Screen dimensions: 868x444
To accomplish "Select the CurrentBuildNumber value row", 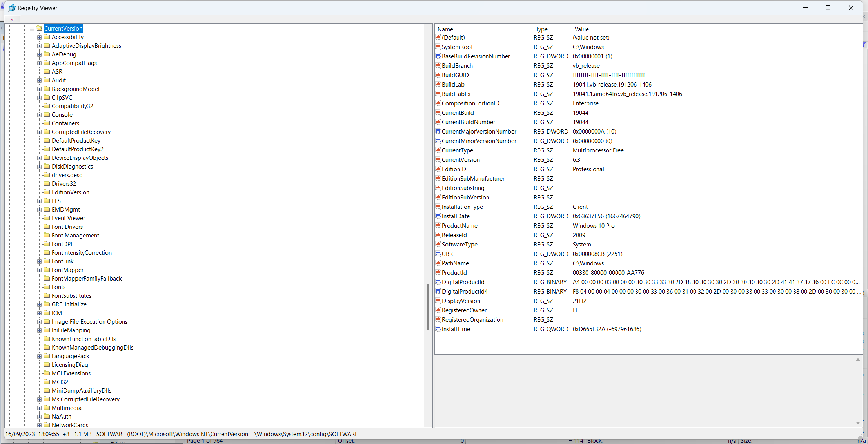I will click(648, 122).
